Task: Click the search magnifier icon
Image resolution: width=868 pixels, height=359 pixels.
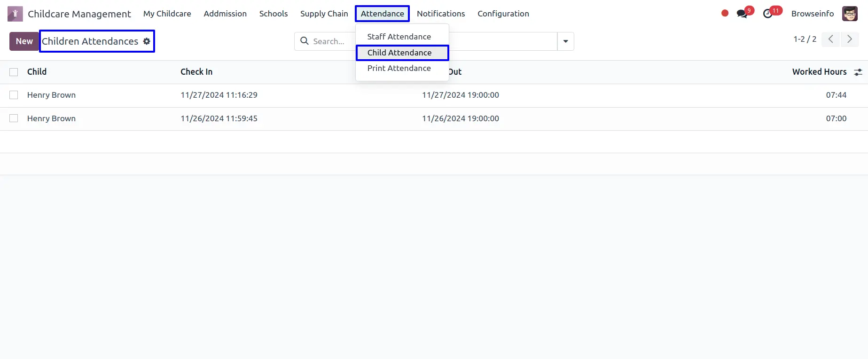Action: tap(305, 41)
